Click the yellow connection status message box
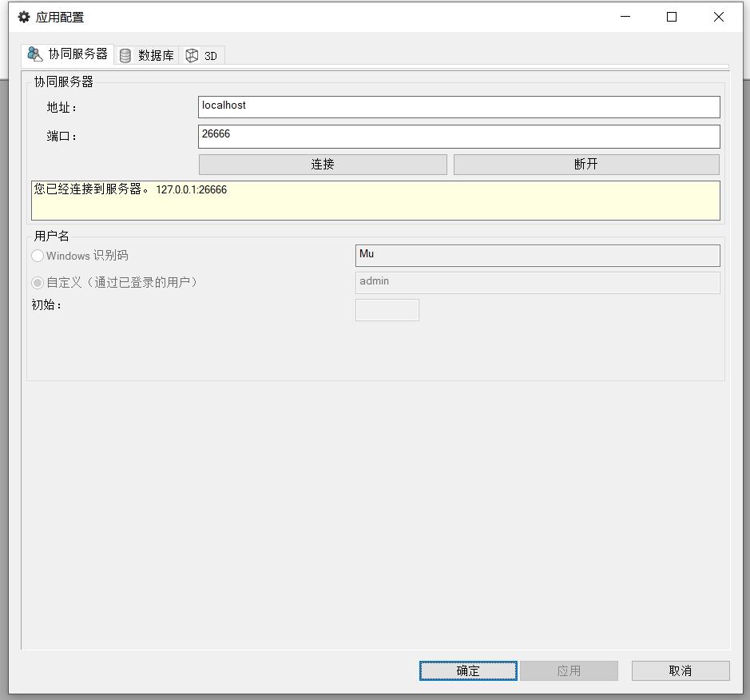Viewport: 750px width, 700px height. (375, 200)
